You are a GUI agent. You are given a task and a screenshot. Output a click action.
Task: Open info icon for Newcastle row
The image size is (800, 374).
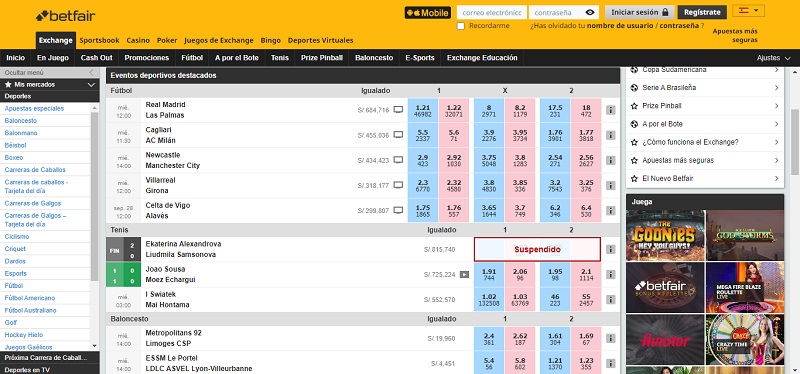pos(611,160)
